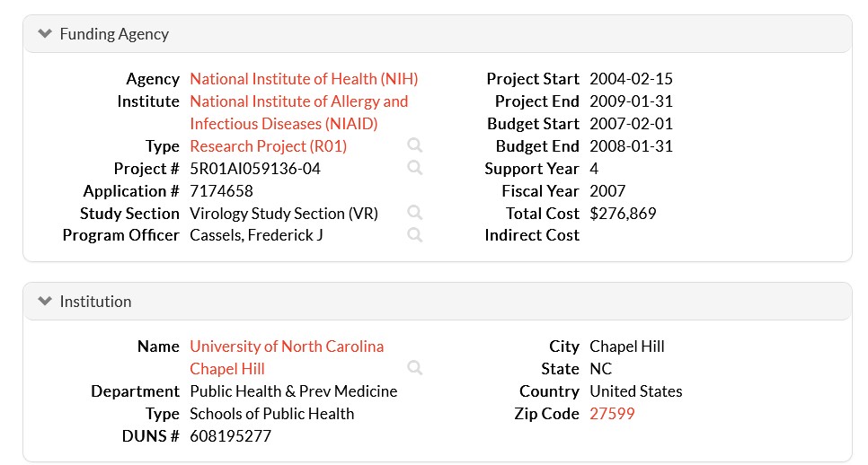Collapse the Institution panel chevron

(x=45, y=302)
